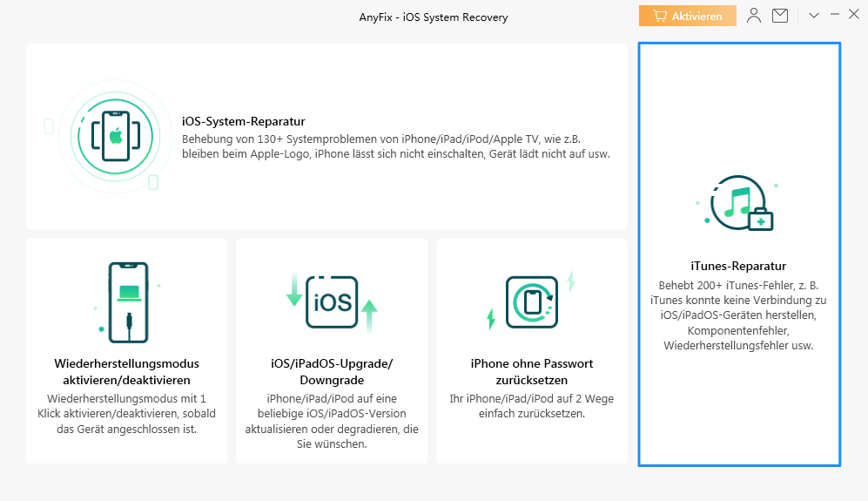Click the auf 2 Wege einfach zurücksetzen text

click(x=531, y=406)
